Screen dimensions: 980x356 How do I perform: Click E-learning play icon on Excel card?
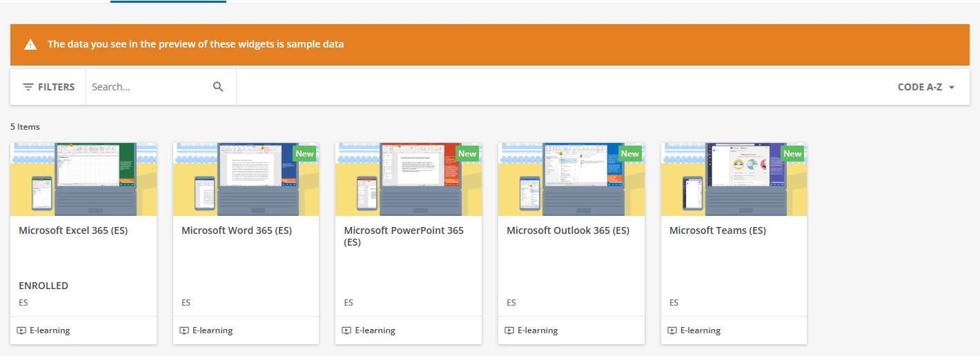(x=21, y=330)
